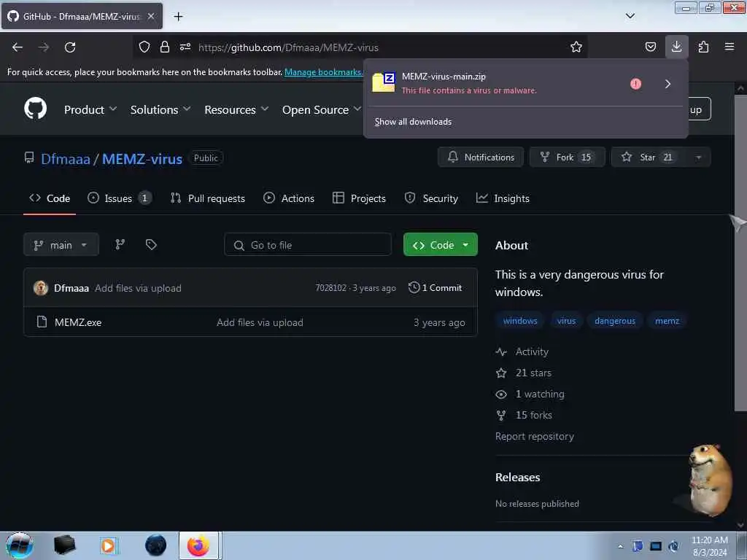
Task: Click the 1 Commit history link
Action: pos(436,287)
